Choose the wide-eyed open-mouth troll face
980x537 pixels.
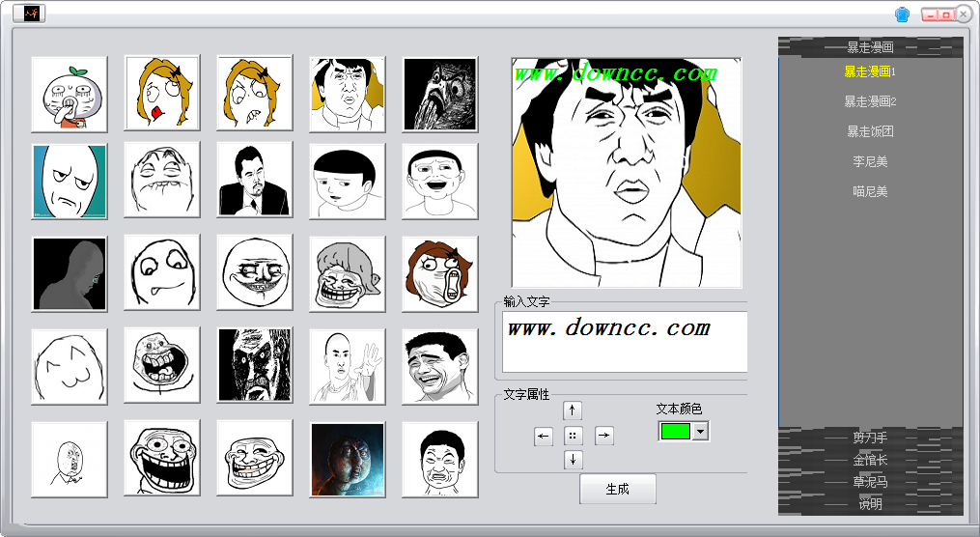pos(162,458)
